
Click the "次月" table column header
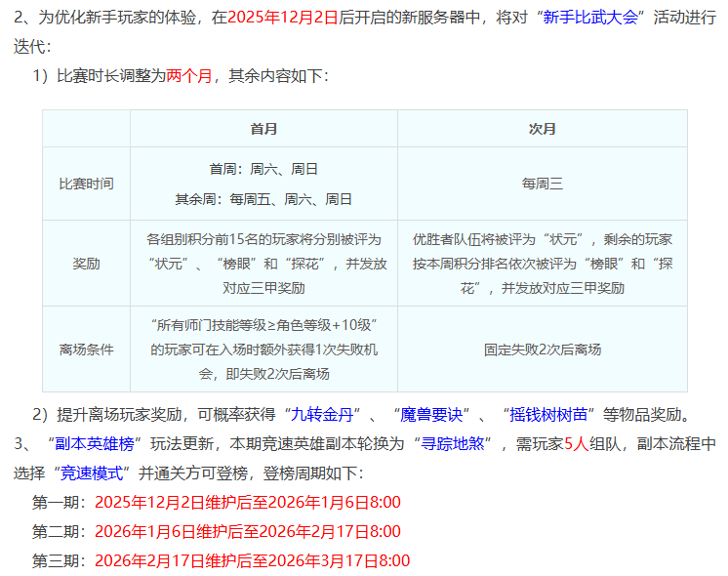tap(542, 129)
